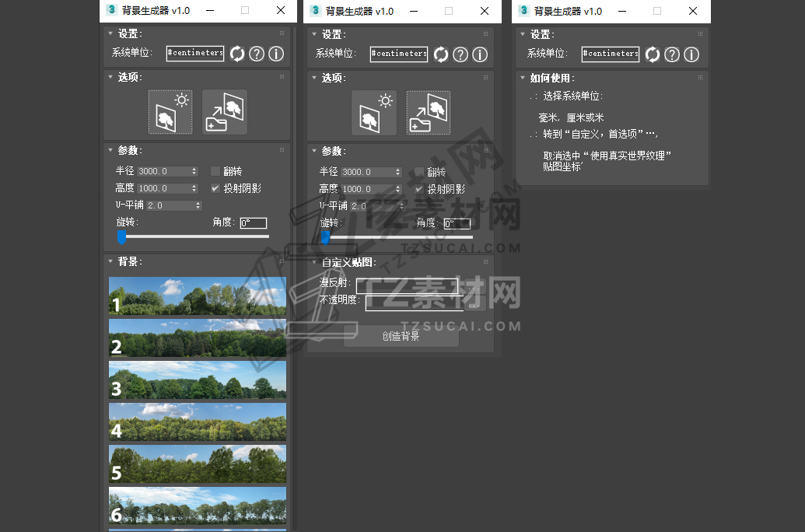805x532 pixels.
Task: Click 半径 spinner arrows in middle window
Action: pos(398,172)
